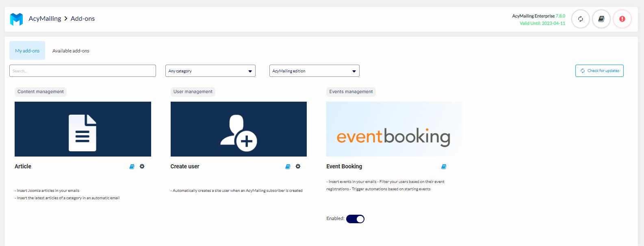
Task: Expand the Any category dropdown
Action: (x=210, y=71)
